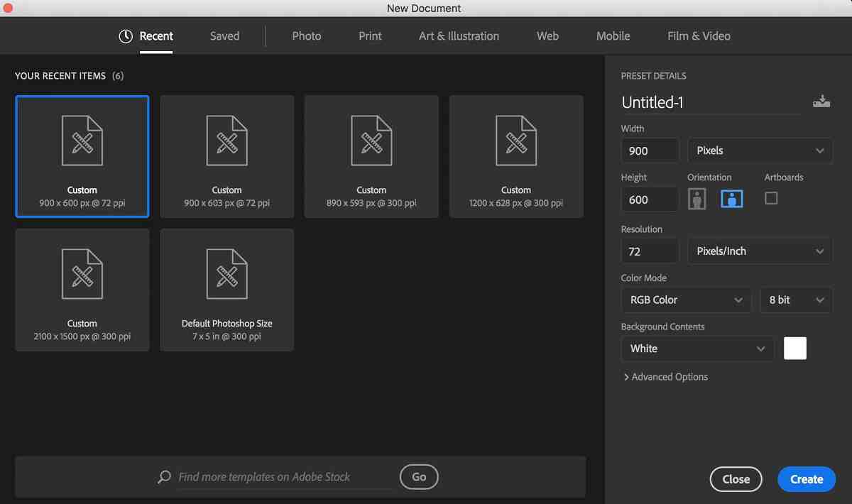Click the save preset icon next to Untitled-1
Screen dimensions: 852x504
pyautogui.click(x=821, y=102)
